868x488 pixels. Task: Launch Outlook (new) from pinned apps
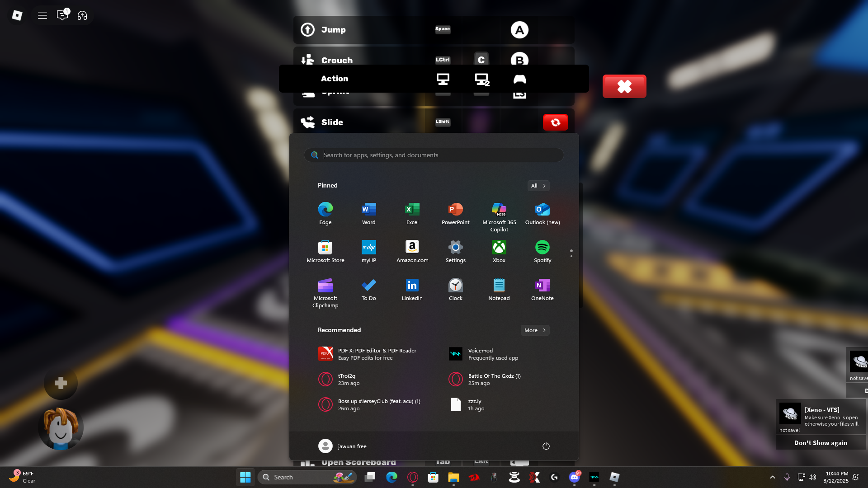click(x=542, y=213)
